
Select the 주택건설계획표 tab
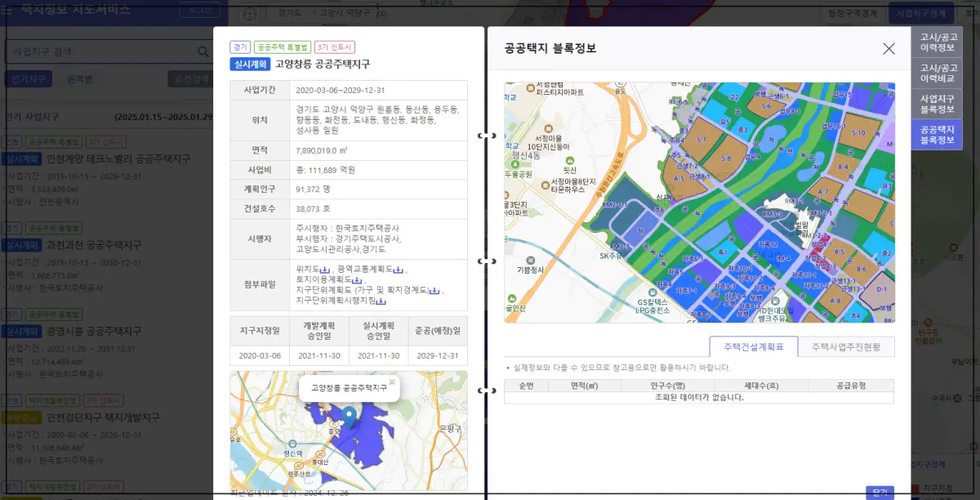754,346
